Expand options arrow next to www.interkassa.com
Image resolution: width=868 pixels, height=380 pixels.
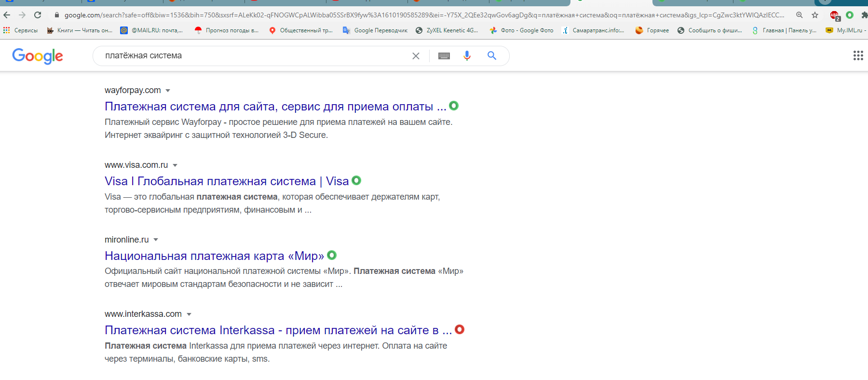click(x=189, y=314)
